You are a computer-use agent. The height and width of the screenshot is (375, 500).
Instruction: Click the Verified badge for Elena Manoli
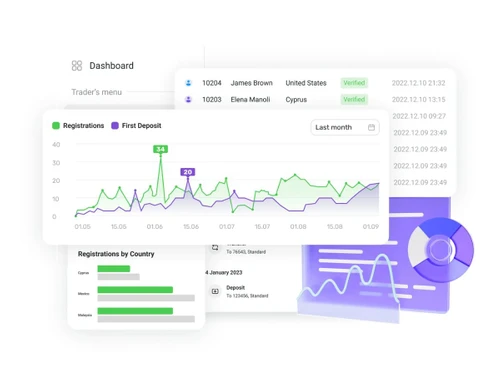pyautogui.click(x=354, y=99)
